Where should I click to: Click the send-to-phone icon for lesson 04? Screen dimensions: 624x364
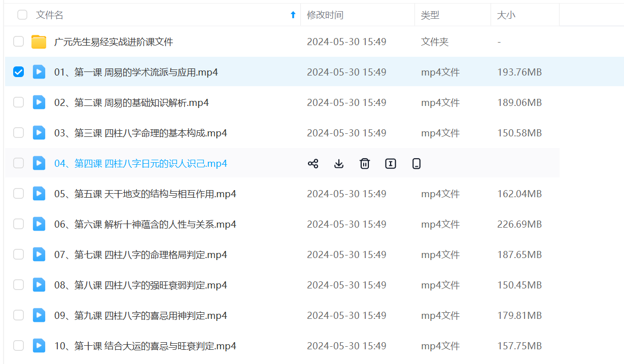[417, 163]
